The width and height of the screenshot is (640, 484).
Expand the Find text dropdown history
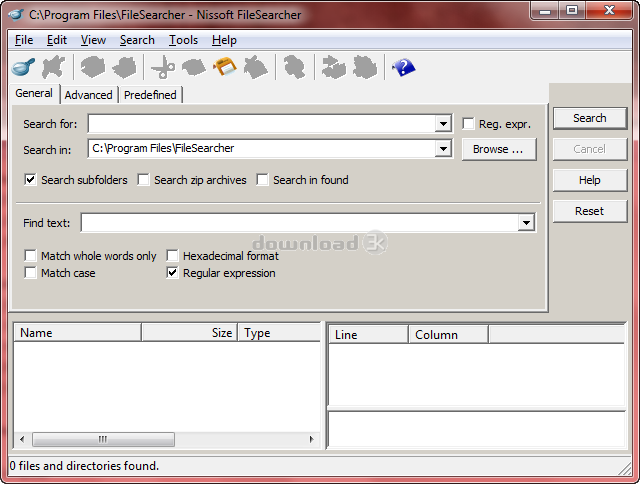(x=526, y=223)
